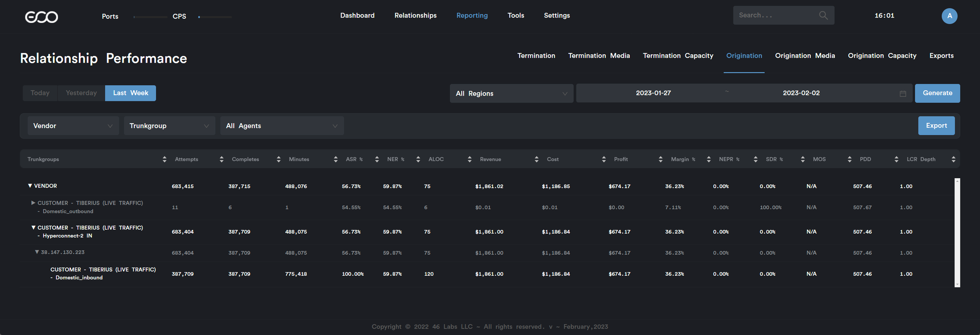Click the table vertical scrollbar

[957, 233]
